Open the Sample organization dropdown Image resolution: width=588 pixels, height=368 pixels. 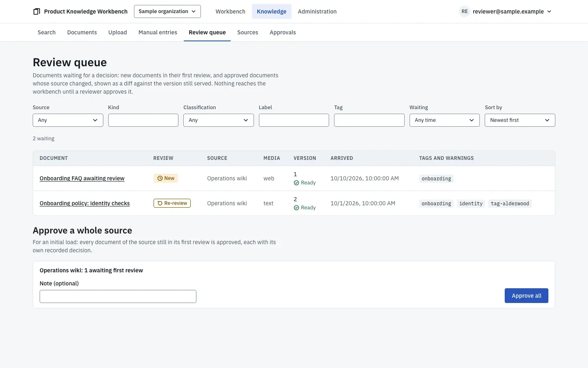tap(167, 11)
